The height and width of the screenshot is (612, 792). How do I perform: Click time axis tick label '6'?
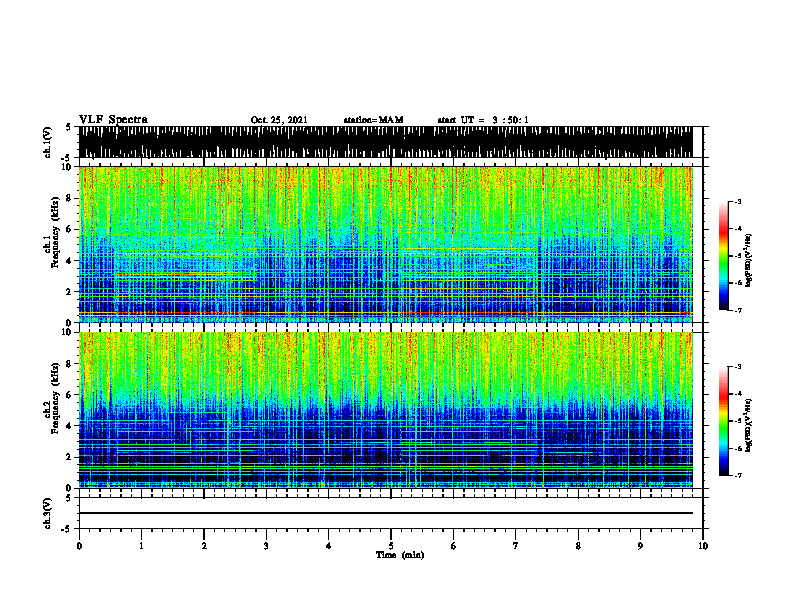[x=454, y=546]
